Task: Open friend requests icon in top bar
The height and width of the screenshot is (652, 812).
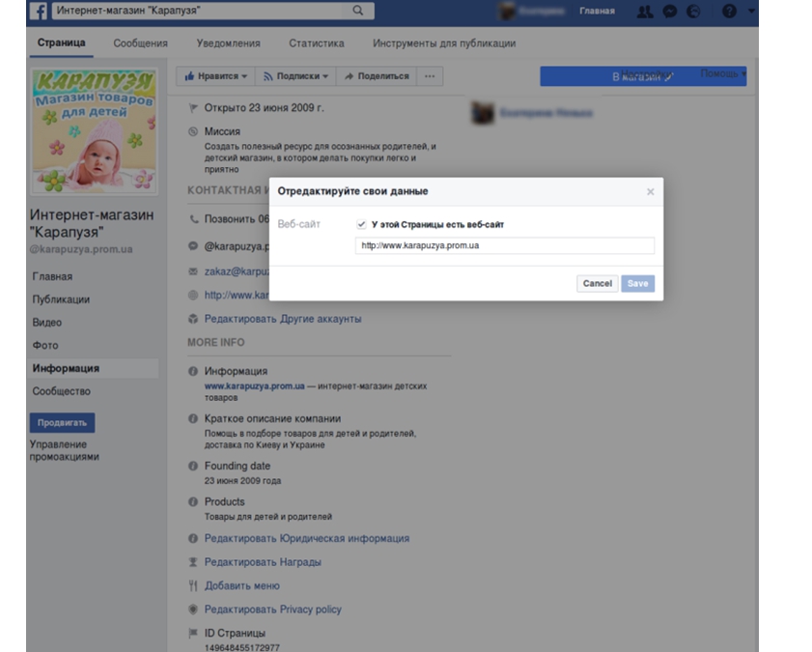Action: (x=645, y=12)
